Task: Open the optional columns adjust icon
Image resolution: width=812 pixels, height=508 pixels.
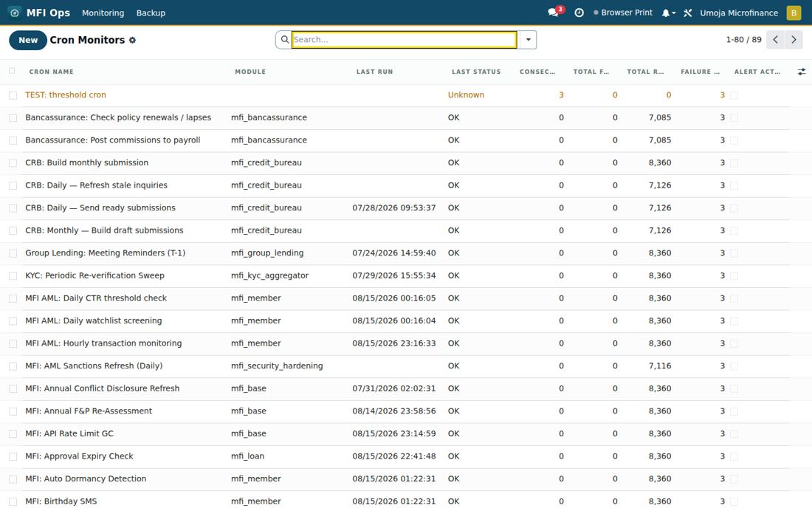Action: click(x=801, y=72)
